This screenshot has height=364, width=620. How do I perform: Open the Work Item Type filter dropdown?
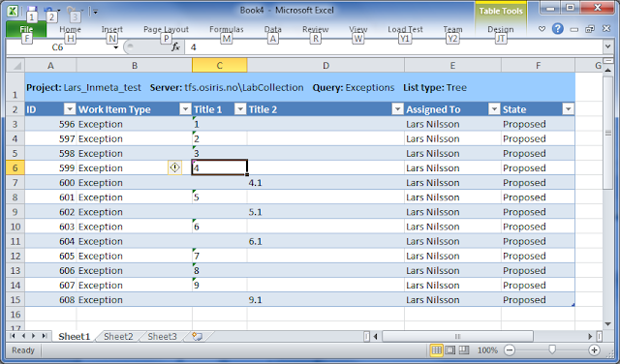click(x=185, y=109)
